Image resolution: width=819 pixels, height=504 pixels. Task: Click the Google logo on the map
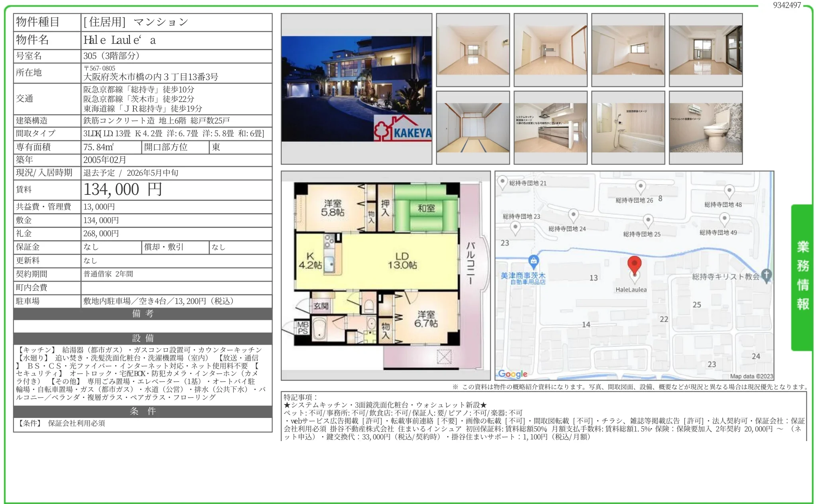click(x=513, y=374)
